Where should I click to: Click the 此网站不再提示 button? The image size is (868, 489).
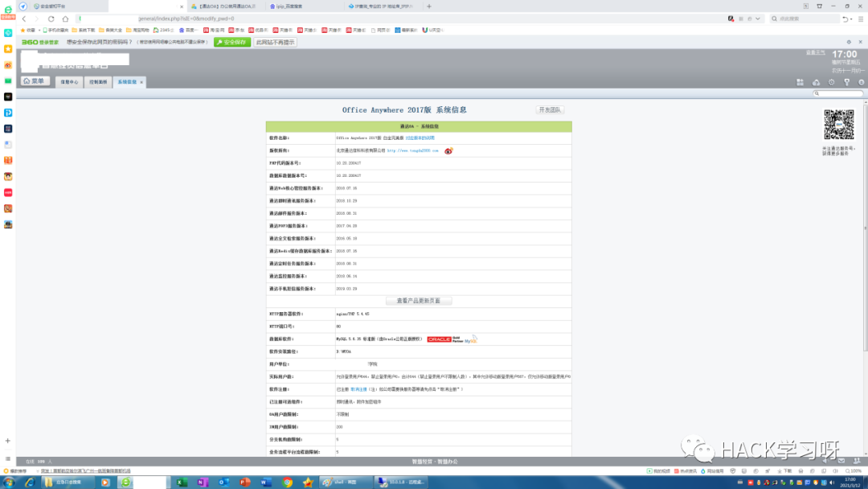(275, 42)
